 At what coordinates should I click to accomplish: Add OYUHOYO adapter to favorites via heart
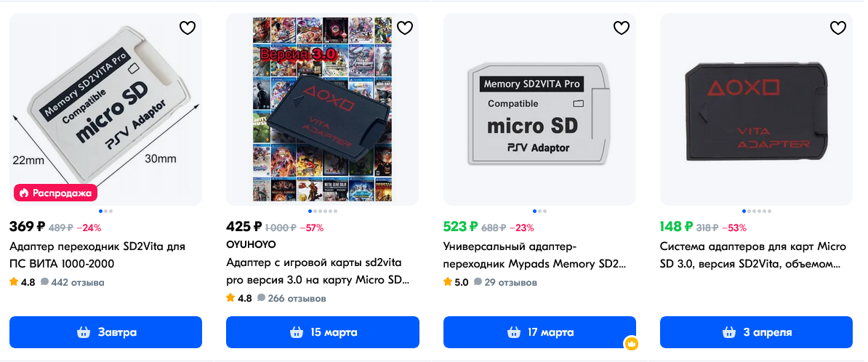[x=405, y=28]
